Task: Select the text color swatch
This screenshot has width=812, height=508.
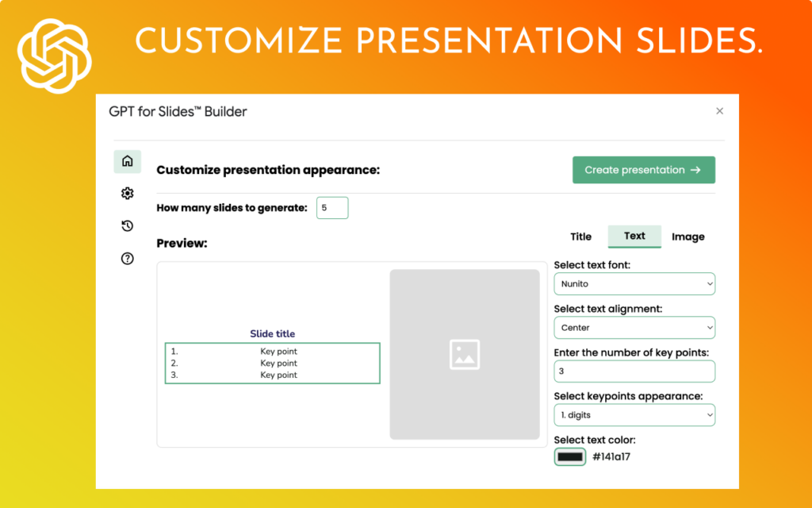Action: (x=569, y=456)
